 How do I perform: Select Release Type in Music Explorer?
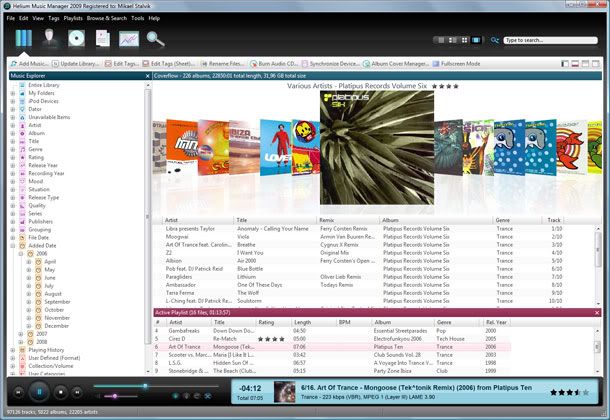pos(44,198)
